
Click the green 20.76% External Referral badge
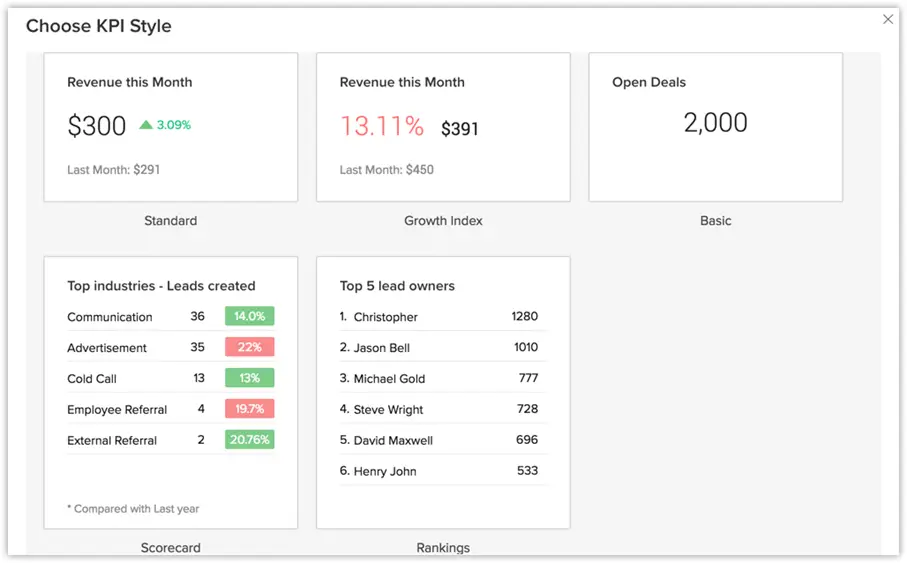click(x=249, y=440)
